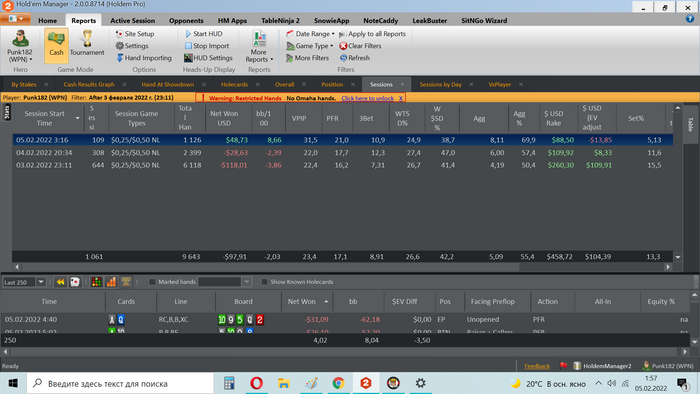The height and width of the screenshot is (394, 700).
Task: Open the Stats side panel
Action: [x=7, y=112]
